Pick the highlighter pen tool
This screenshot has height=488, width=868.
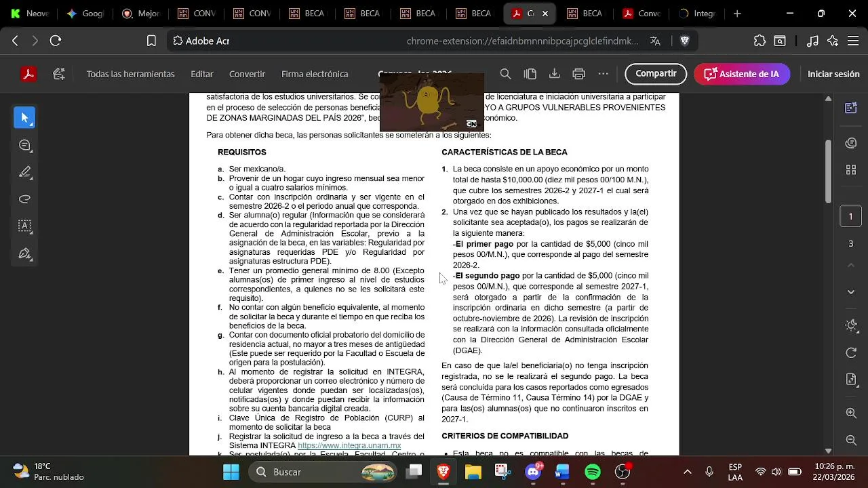(x=25, y=172)
